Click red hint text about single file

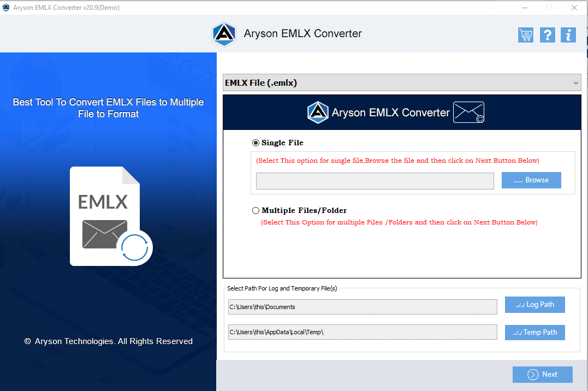tap(397, 161)
